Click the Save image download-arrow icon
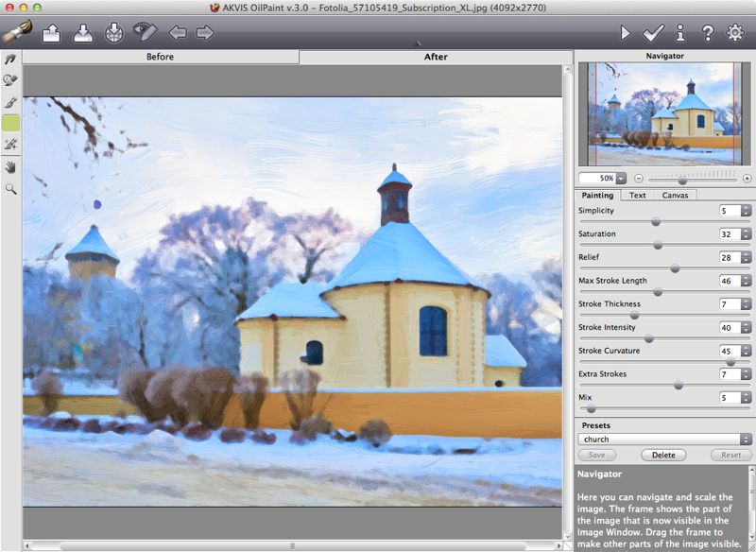756x552 pixels. [83, 33]
